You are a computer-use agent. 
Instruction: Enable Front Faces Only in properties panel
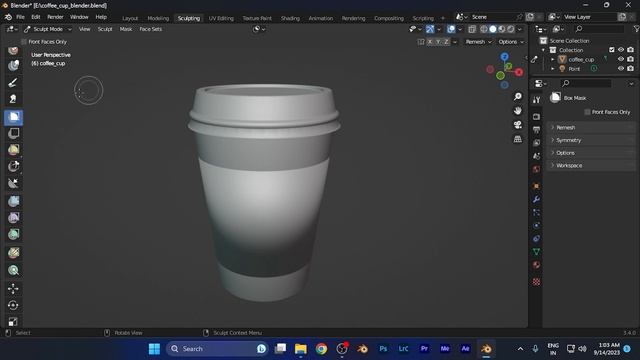(x=587, y=112)
